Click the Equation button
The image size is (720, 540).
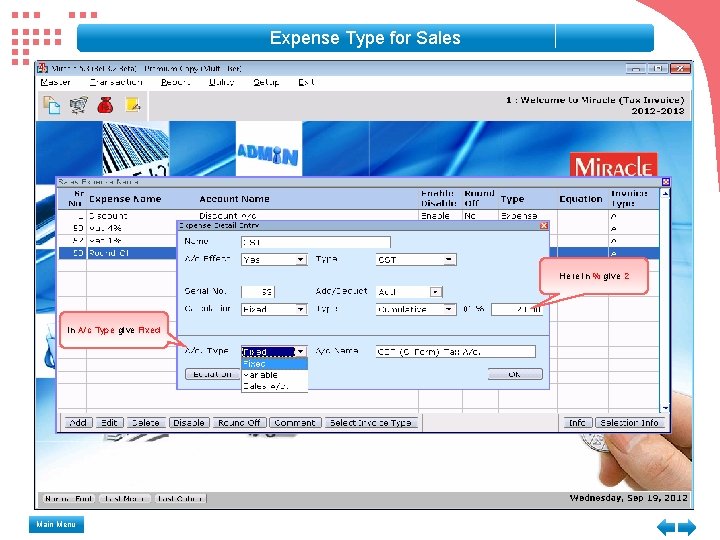(x=213, y=374)
